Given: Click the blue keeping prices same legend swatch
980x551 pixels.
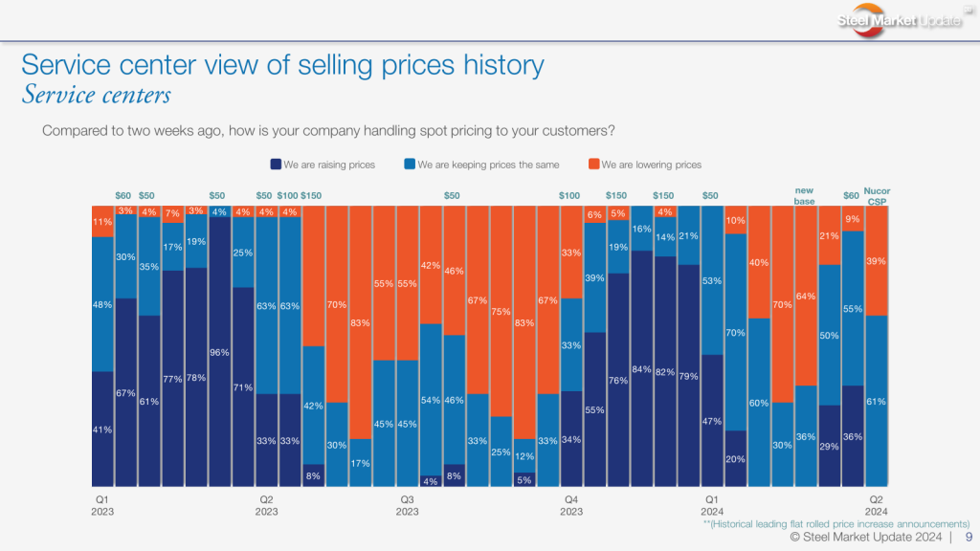Looking at the screenshot, I should (x=410, y=165).
